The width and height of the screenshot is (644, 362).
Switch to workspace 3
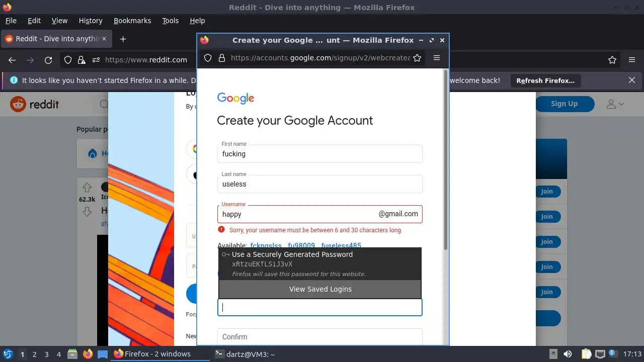coord(46,354)
